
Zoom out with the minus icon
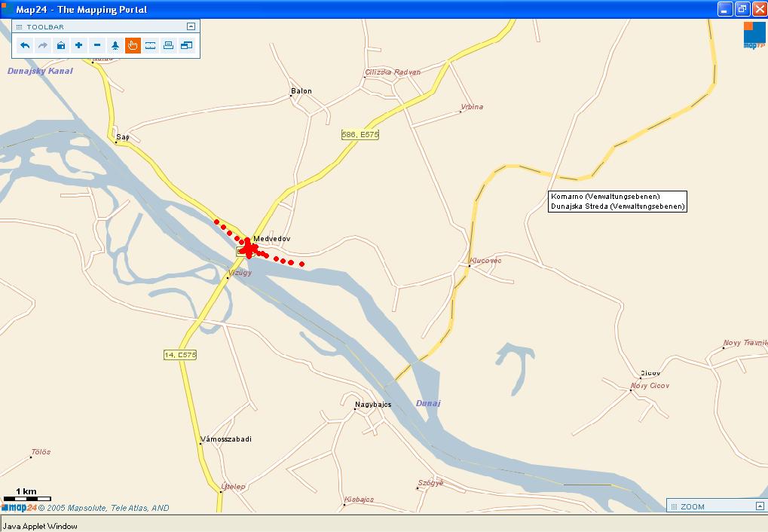click(97, 45)
